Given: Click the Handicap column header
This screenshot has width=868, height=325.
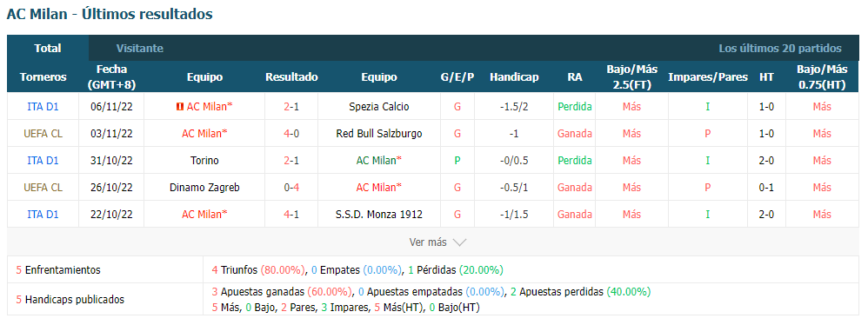Looking at the screenshot, I should coord(514,76).
